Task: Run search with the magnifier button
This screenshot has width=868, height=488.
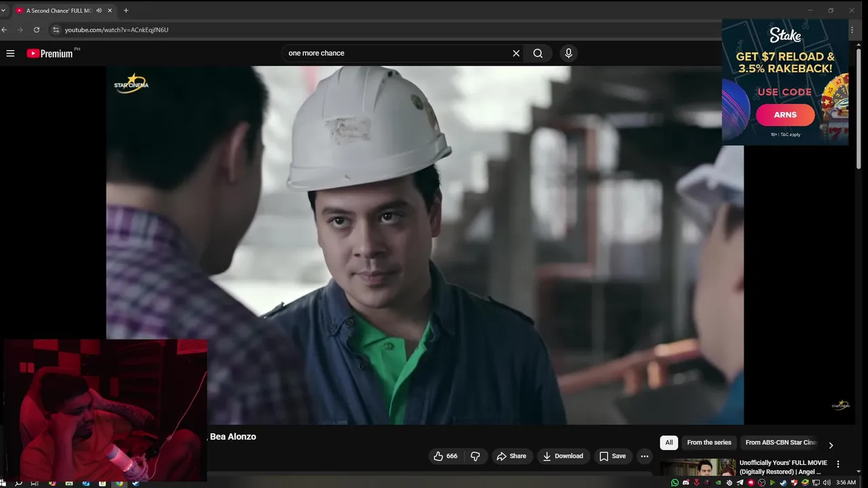Action: [538, 53]
